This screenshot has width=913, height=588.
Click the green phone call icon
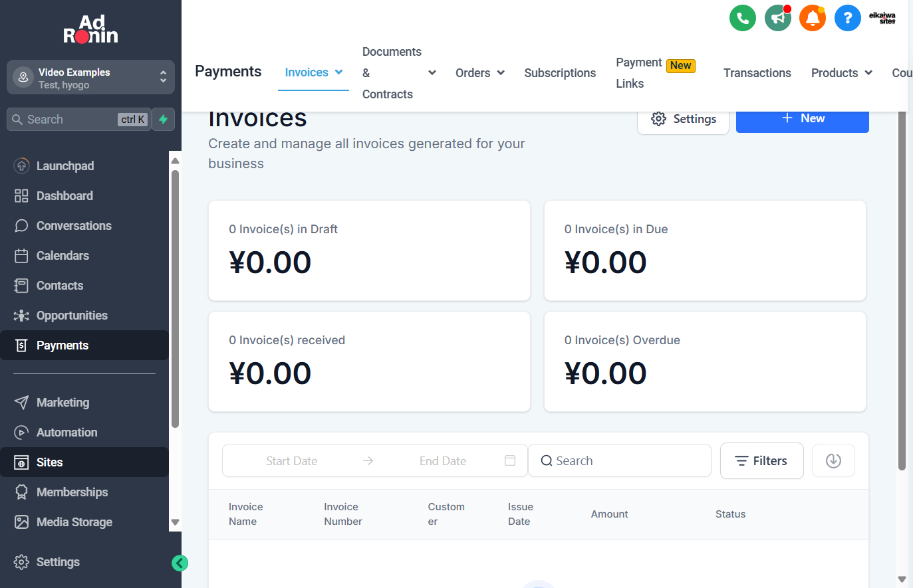[x=743, y=18]
